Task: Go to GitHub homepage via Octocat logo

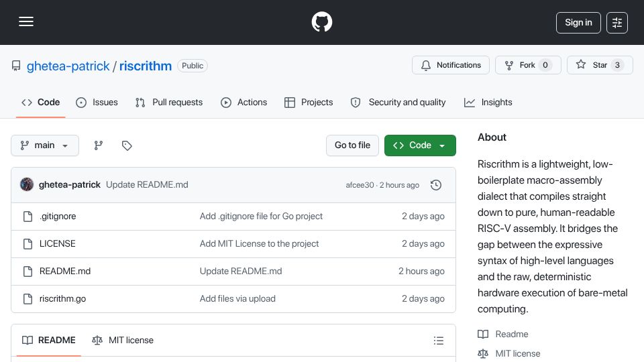Action: coord(321,21)
